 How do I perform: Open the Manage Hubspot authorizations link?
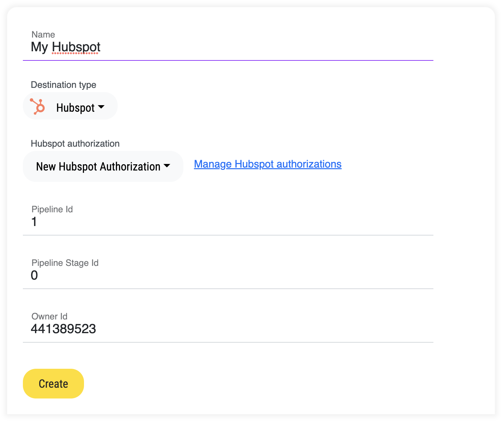(x=267, y=164)
